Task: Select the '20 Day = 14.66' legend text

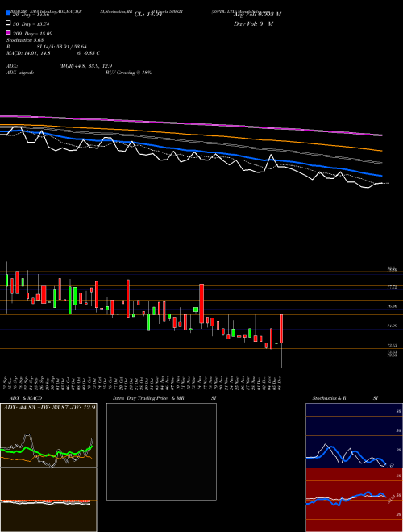Action: pos(31,15)
